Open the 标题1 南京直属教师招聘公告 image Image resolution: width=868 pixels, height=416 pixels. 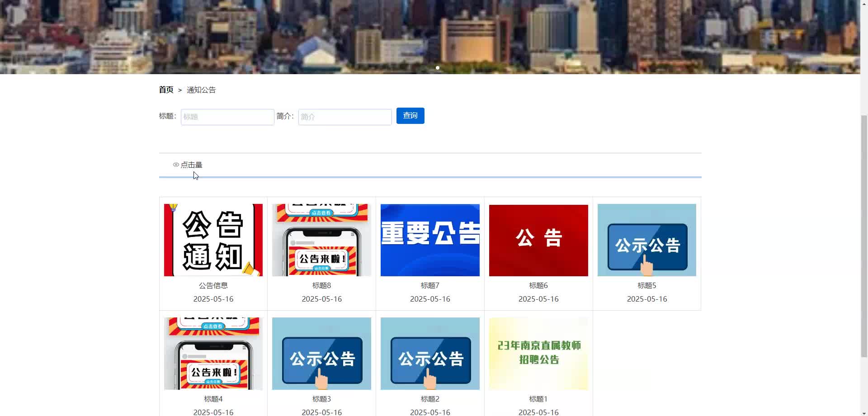click(x=538, y=354)
